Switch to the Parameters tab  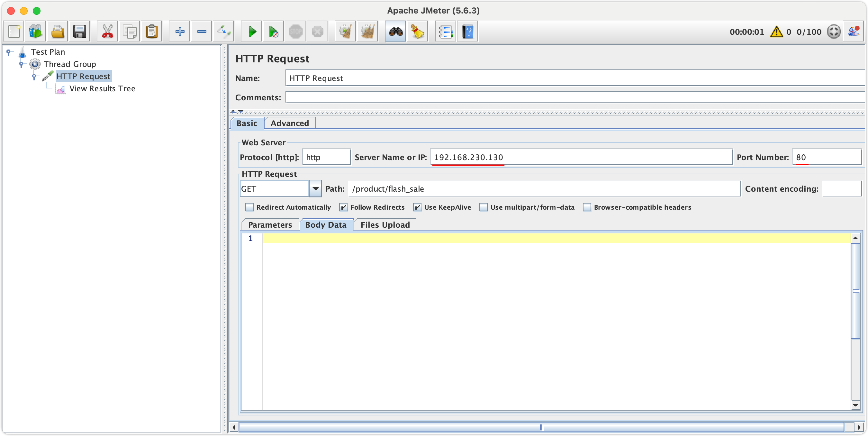[270, 224]
